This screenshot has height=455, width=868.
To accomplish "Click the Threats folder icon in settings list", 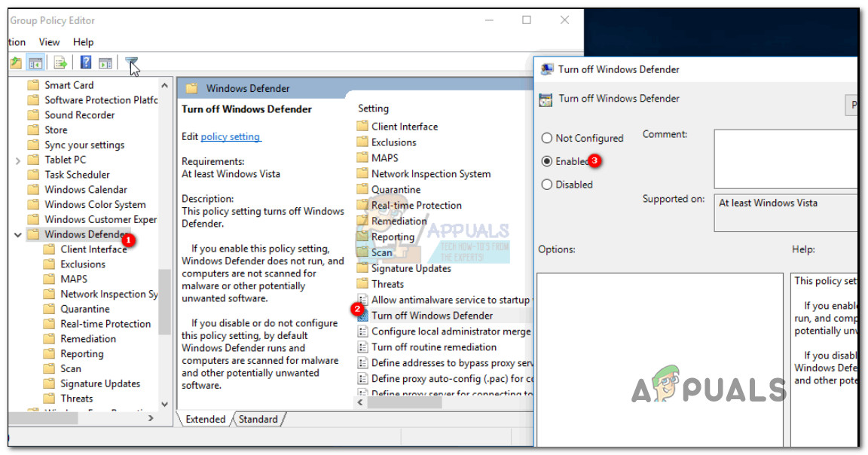I will tap(362, 283).
